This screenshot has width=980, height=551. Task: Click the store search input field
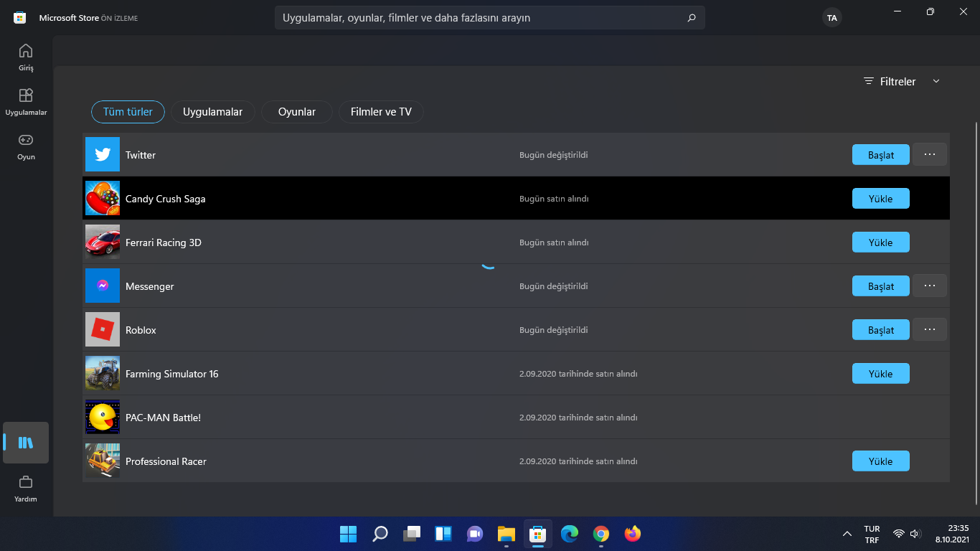point(490,18)
